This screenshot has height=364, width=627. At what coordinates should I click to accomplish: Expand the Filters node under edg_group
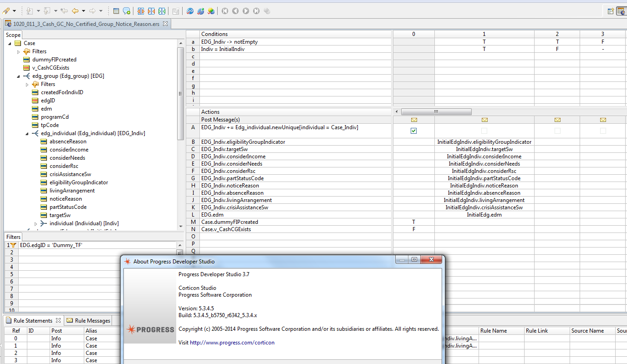pos(27,84)
